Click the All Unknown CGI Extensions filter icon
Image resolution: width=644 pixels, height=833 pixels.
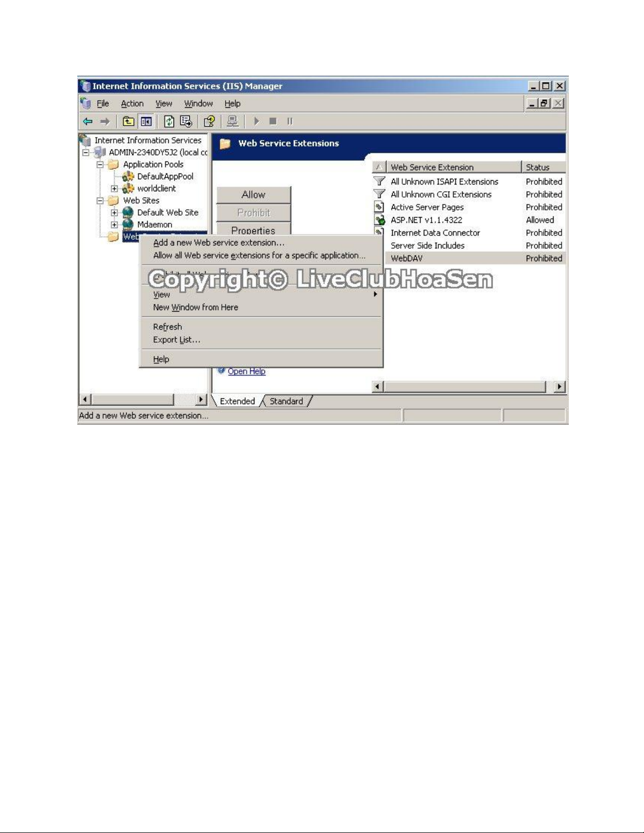[379, 194]
